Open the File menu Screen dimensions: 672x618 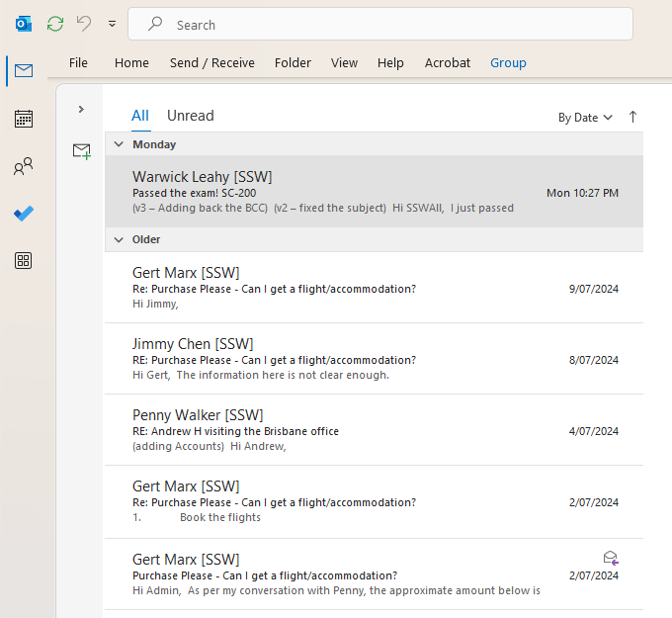click(x=78, y=62)
